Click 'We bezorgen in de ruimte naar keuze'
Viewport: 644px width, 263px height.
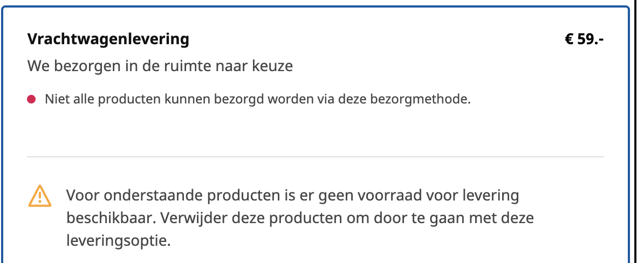click(x=160, y=66)
